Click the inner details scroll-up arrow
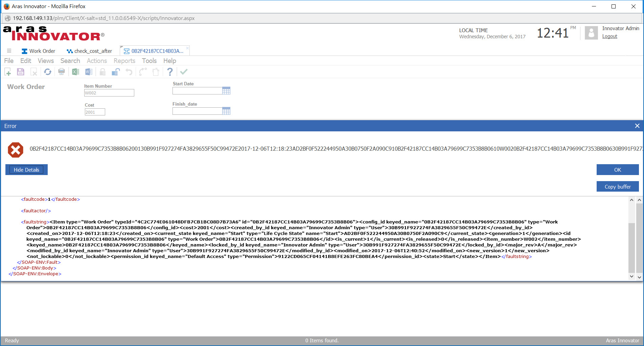Image resolution: width=644 pixels, height=346 pixels. pos(631,200)
